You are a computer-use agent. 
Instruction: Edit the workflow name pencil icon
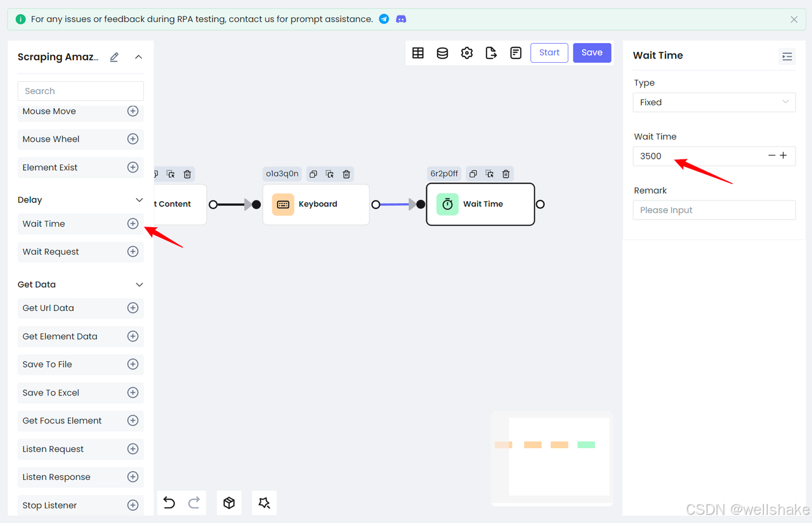[114, 57]
